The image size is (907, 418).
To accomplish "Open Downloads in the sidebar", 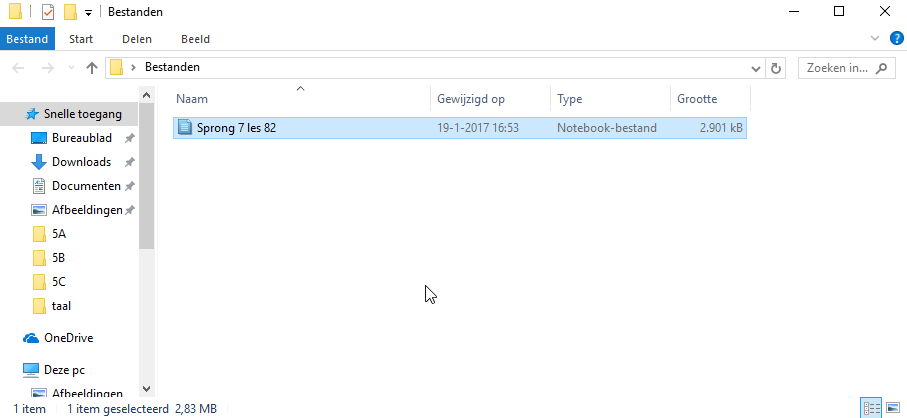I will (x=82, y=162).
